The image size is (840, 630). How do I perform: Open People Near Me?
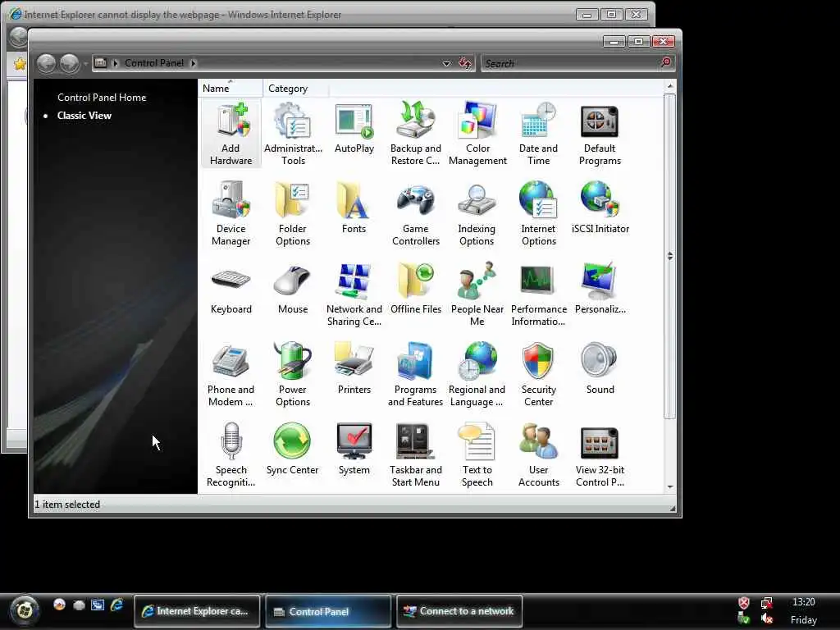(x=477, y=294)
